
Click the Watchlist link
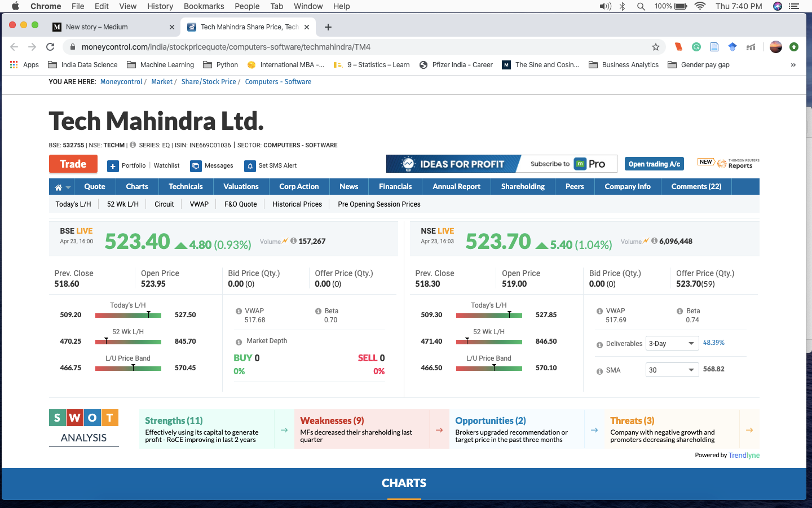point(166,166)
